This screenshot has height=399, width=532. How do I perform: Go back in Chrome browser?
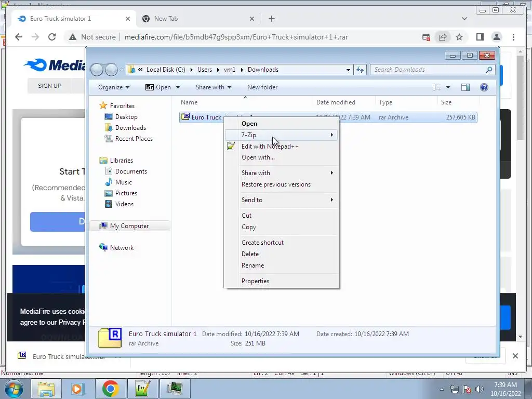tap(19, 37)
